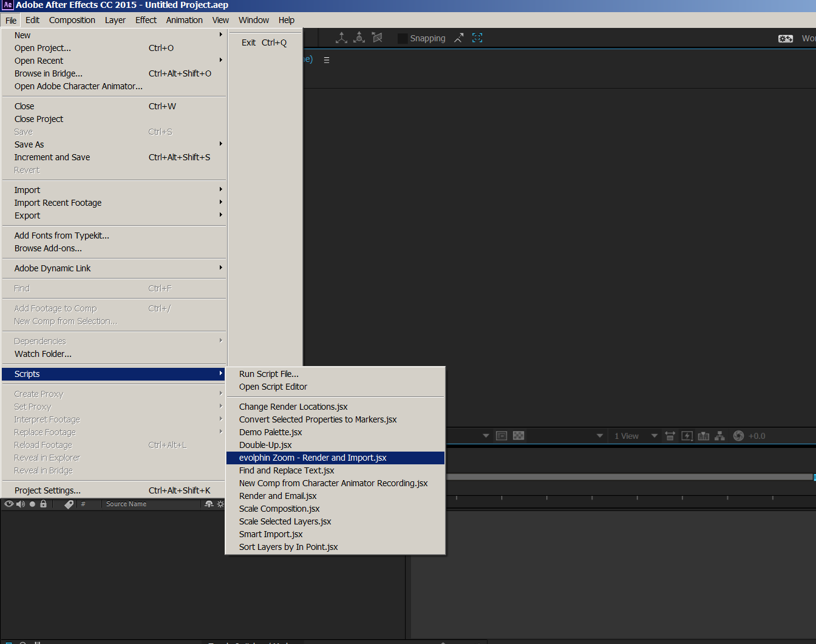Toggle the Snapping checkbox
Image resolution: width=816 pixels, height=644 pixels.
pyautogui.click(x=403, y=38)
